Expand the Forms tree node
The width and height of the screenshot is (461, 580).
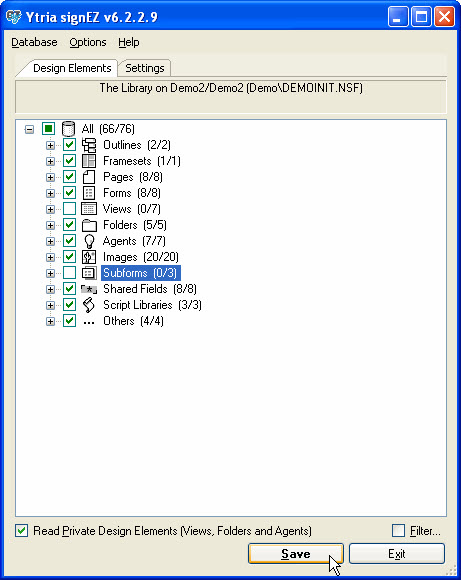50,193
